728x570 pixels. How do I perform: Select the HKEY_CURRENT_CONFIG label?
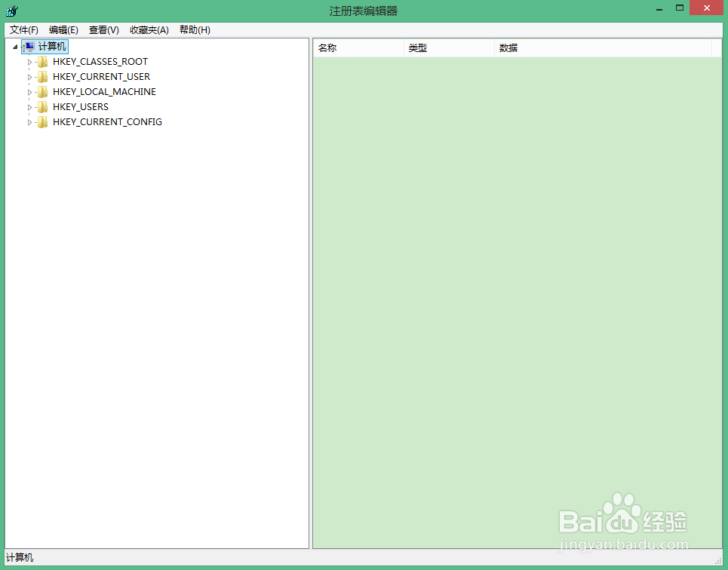[x=107, y=122]
